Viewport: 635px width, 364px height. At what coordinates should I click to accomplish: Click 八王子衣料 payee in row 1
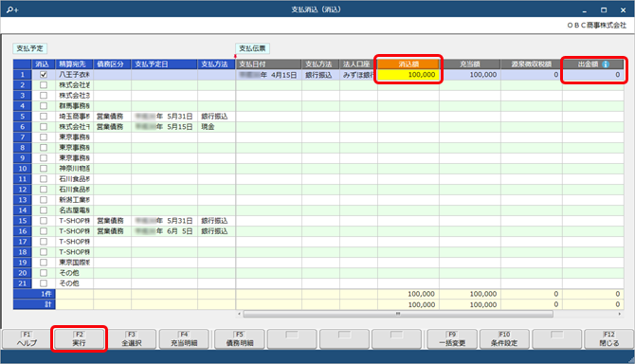pyautogui.click(x=74, y=75)
